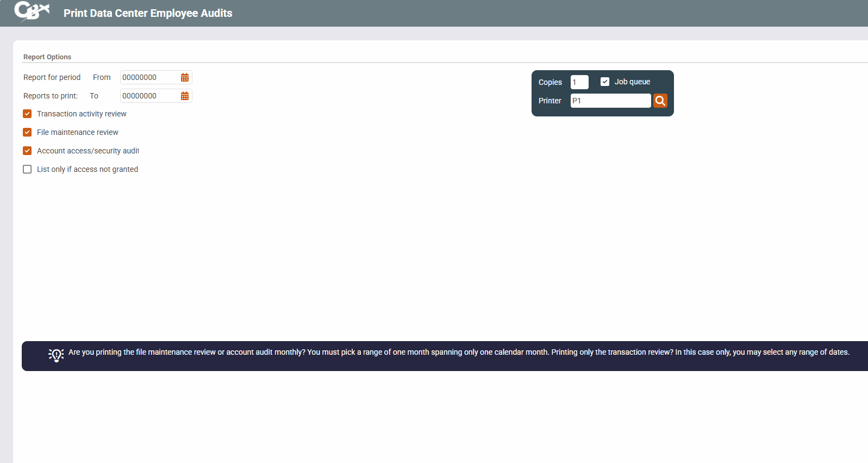This screenshot has width=868, height=463.
Task: Click the Print Data Center Employee Audits title
Action: click(x=148, y=13)
